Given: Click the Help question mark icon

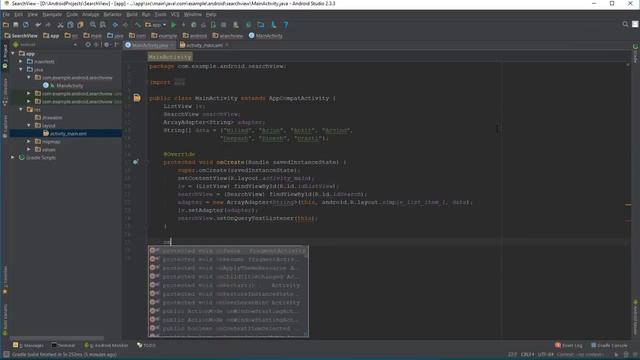Looking at the screenshot, I should 286,25.
